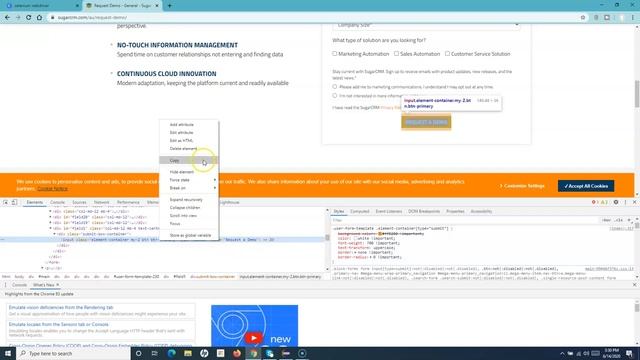
Task: Open the Computed styles tab
Action: click(x=360, y=211)
